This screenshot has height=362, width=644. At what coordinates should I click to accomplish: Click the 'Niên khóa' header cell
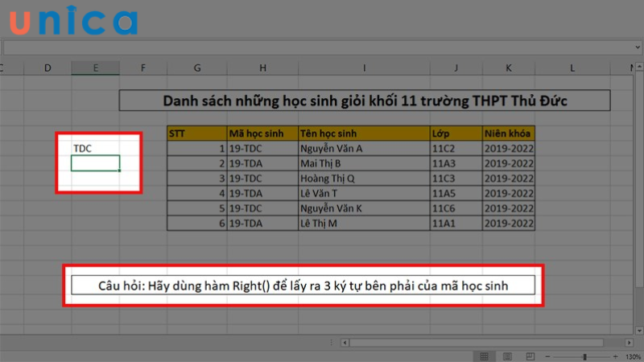pyautogui.click(x=509, y=134)
